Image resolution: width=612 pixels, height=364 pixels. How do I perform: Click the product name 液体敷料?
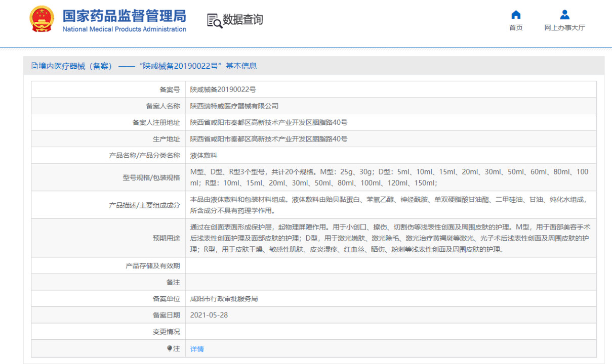[203, 156]
